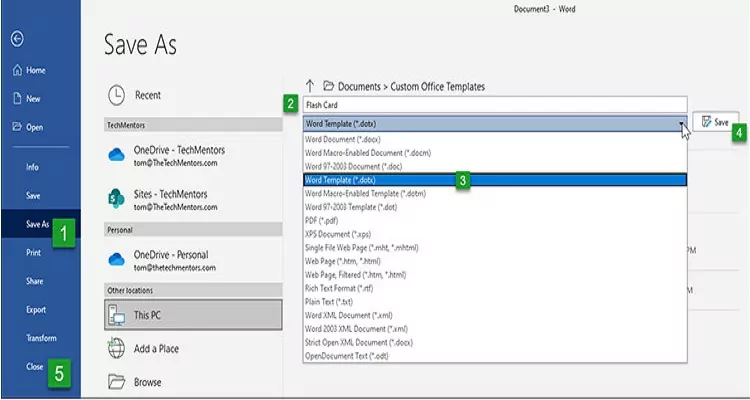Screen dimensions: 750x400
Task: Click Custom Office Templates in breadcrumb
Action: coord(438,87)
